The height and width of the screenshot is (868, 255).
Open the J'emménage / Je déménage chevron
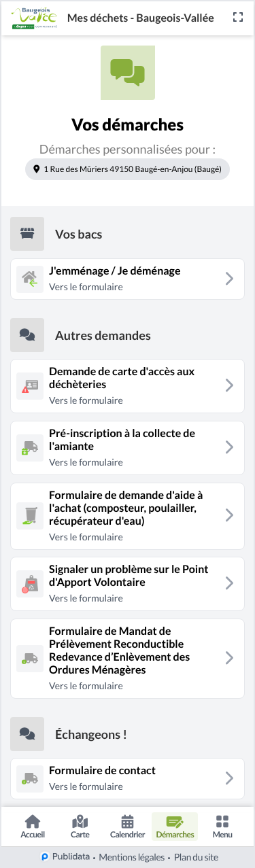(230, 278)
